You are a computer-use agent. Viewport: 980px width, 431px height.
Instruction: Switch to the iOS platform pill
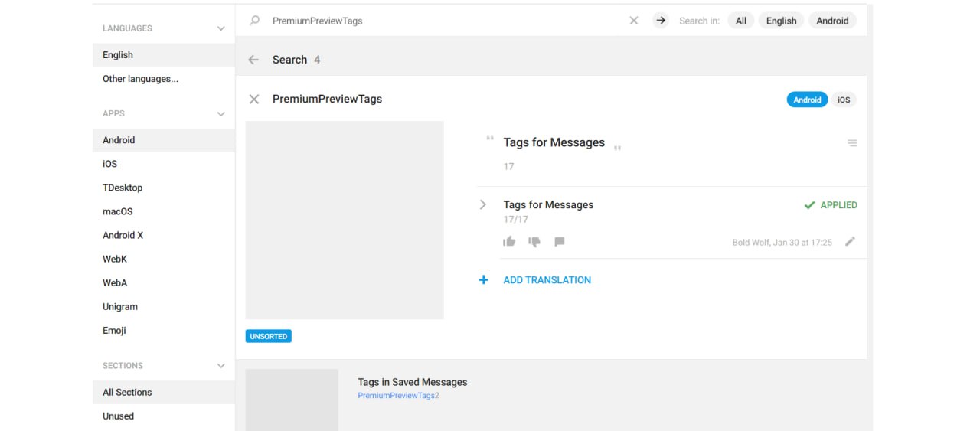(844, 100)
